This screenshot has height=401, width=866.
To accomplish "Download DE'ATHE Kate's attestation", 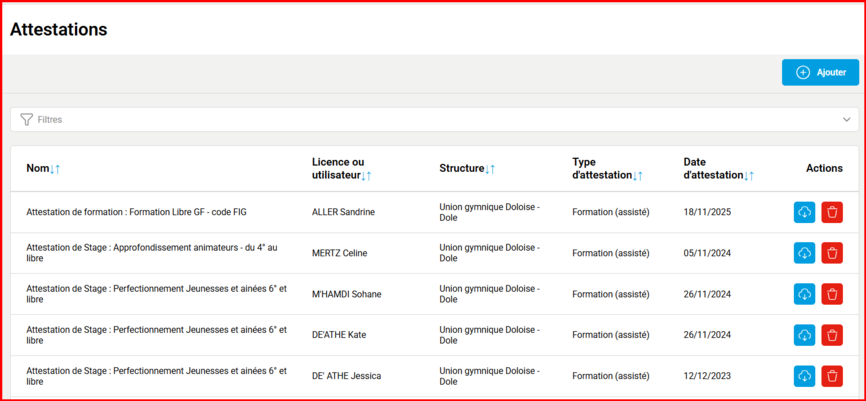I will point(804,335).
